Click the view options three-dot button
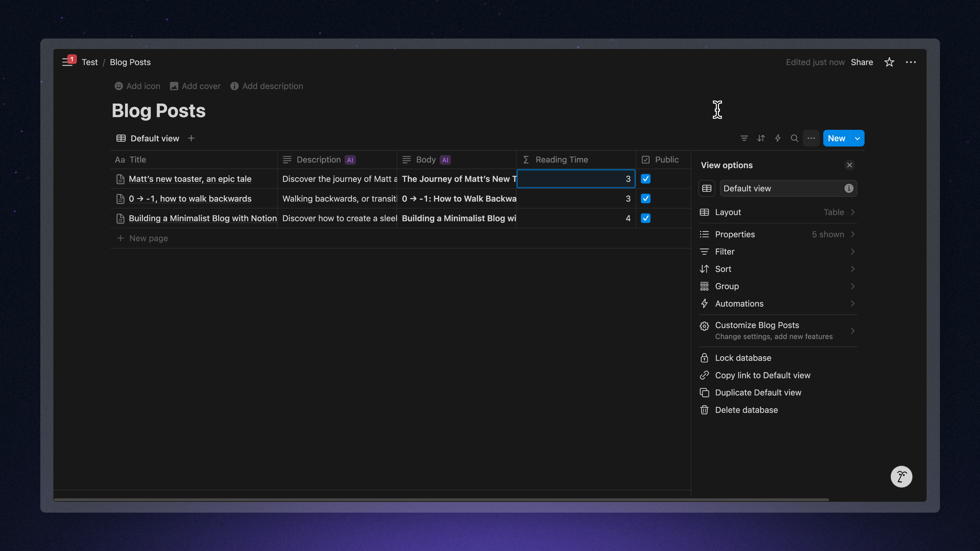Image resolution: width=980 pixels, height=551 pixels. tap(811, 139)
